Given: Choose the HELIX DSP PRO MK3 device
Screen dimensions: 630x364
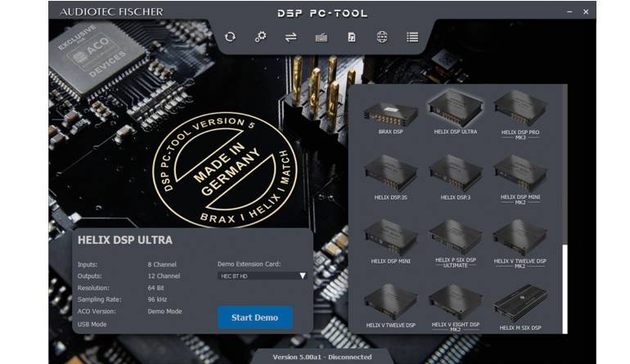Looking at the screenshot, I should pos(520,115).
